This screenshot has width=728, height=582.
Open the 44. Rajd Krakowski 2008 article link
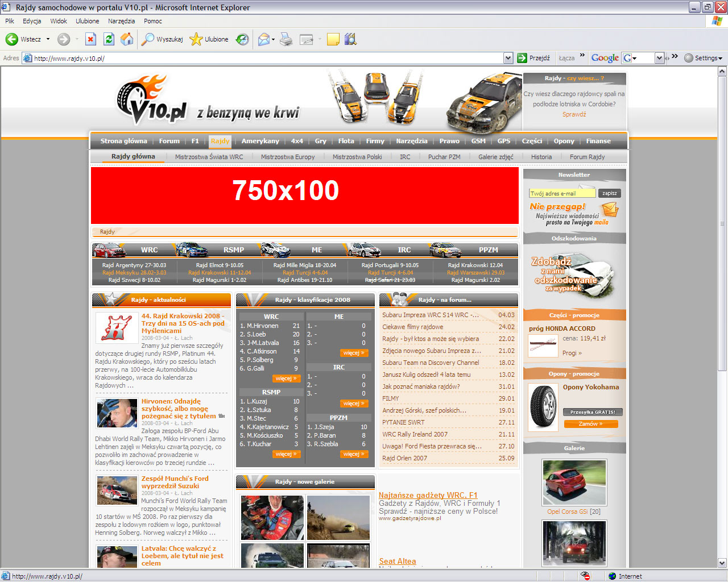coord(183,323)
